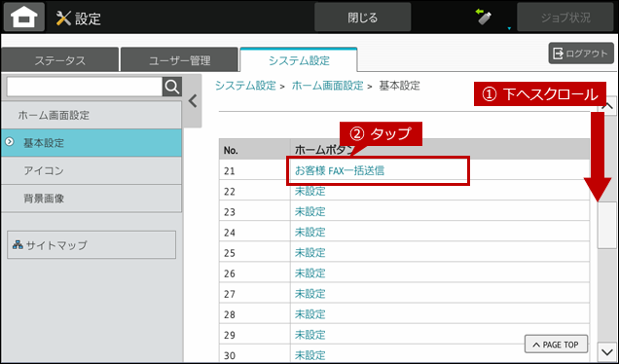Screen dimensions: 619x364
Task: Click ホーム画面設定 breadcrumb link
Action: click(327, 86)
